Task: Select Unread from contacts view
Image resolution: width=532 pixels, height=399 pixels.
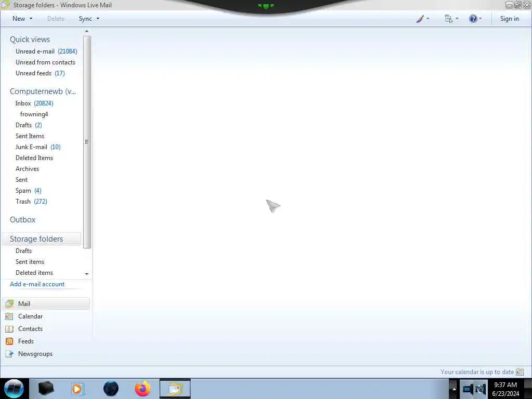Action: [x=46, y=62]
